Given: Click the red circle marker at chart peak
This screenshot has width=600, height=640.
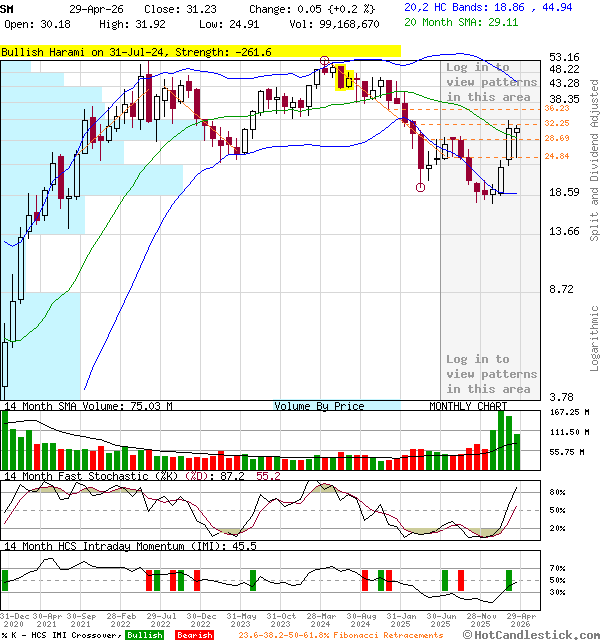Looking at the screenshot, I should pos(325,61).
